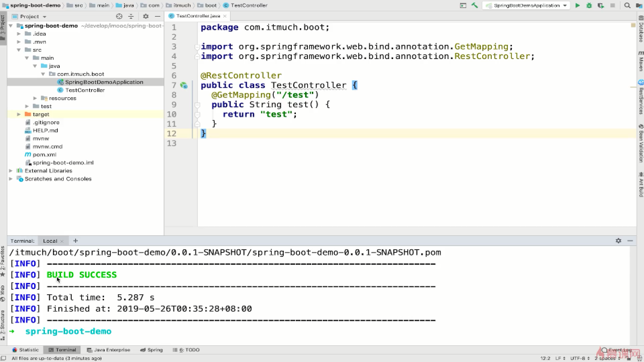Fold the imports block at line 3
This screenshot has height=362, width=644.
pyautogui.click(x=197, y=47)
